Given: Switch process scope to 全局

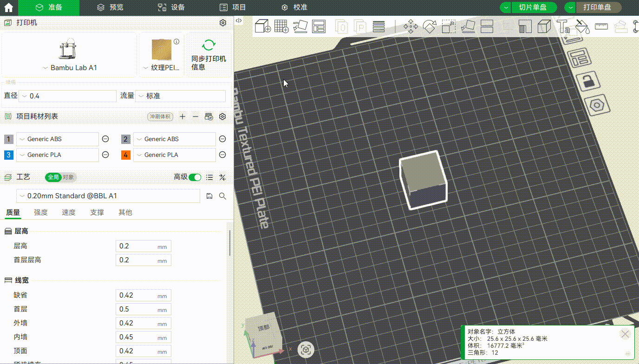Looking at the screenshot, I should 53,177.
